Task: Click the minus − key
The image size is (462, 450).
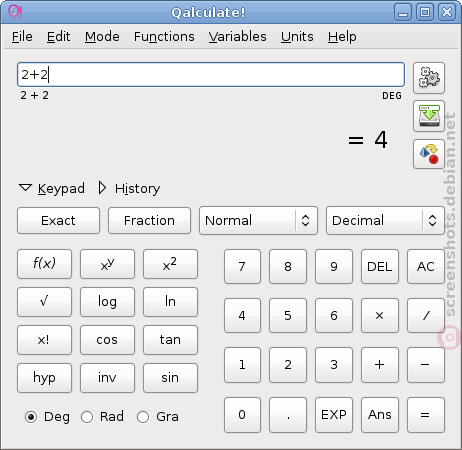Action: pyautogui.click(x=426, y=365)
